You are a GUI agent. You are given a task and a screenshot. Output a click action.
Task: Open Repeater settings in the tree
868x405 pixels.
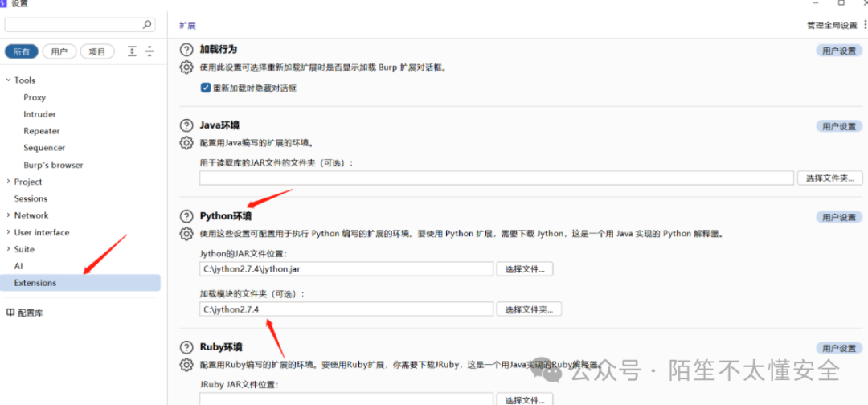(x=42, y=131)
